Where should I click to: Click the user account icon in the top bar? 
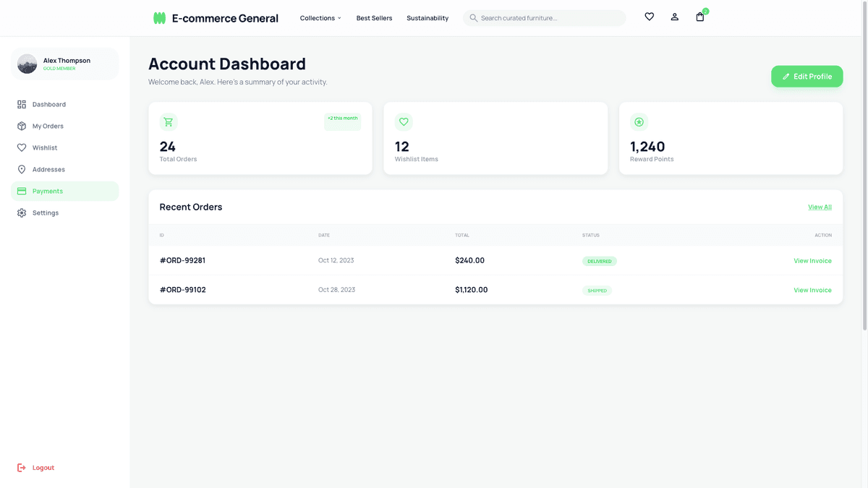pos(674,16)
